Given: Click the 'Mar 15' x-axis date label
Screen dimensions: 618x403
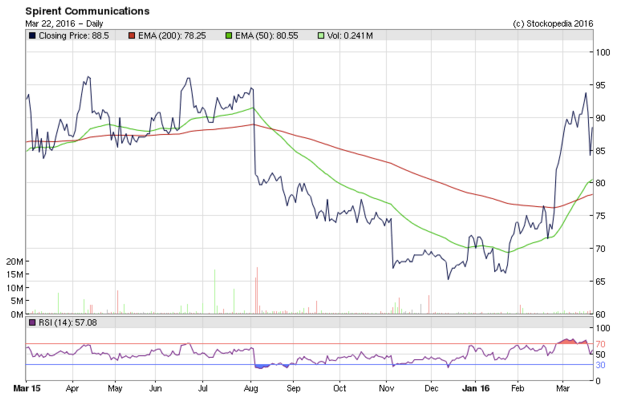Looking at the screenshot, I should pyautogui.click(x=27, y=388).
